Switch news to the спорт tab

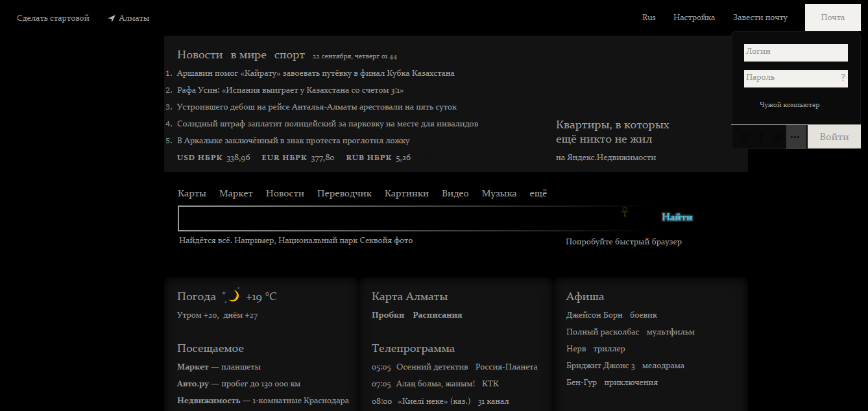(x=288, y=54)
